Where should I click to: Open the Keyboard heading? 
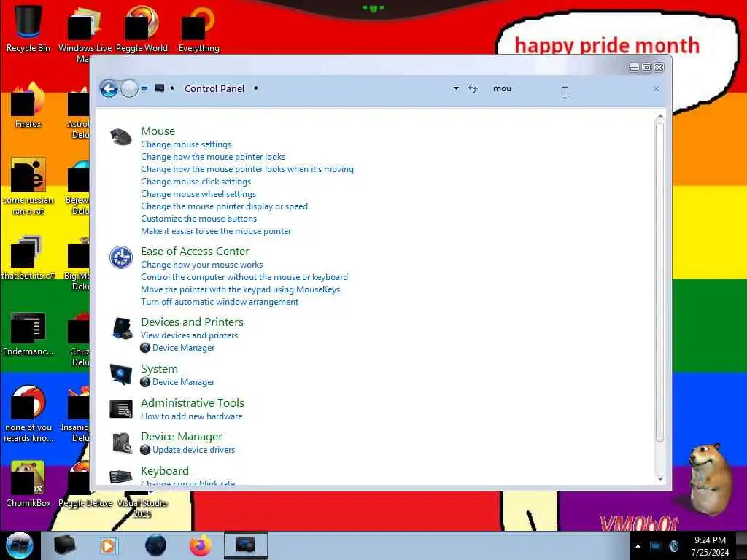point(165,471)
